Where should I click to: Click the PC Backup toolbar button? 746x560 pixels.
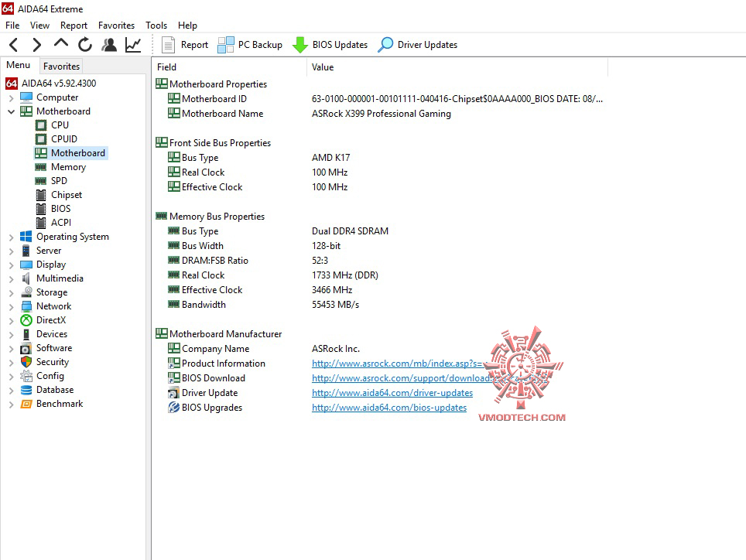[x=250, y=45]
